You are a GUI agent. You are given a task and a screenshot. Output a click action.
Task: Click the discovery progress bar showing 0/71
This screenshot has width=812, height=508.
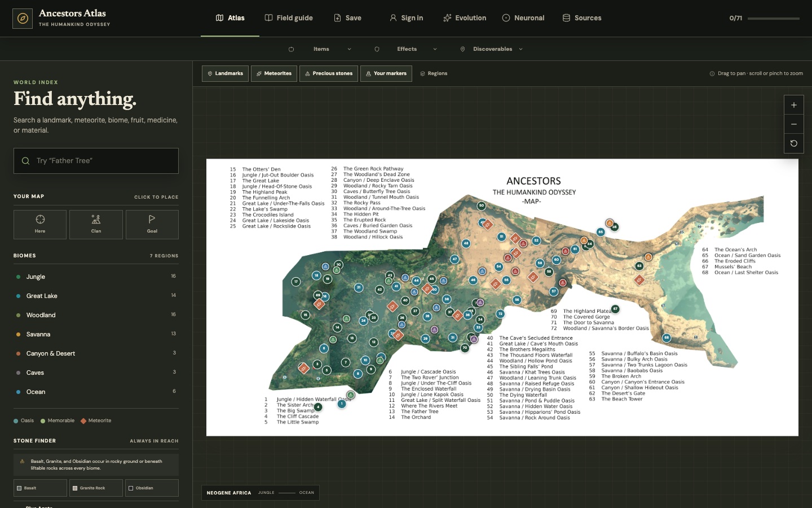tap(773, 19)
